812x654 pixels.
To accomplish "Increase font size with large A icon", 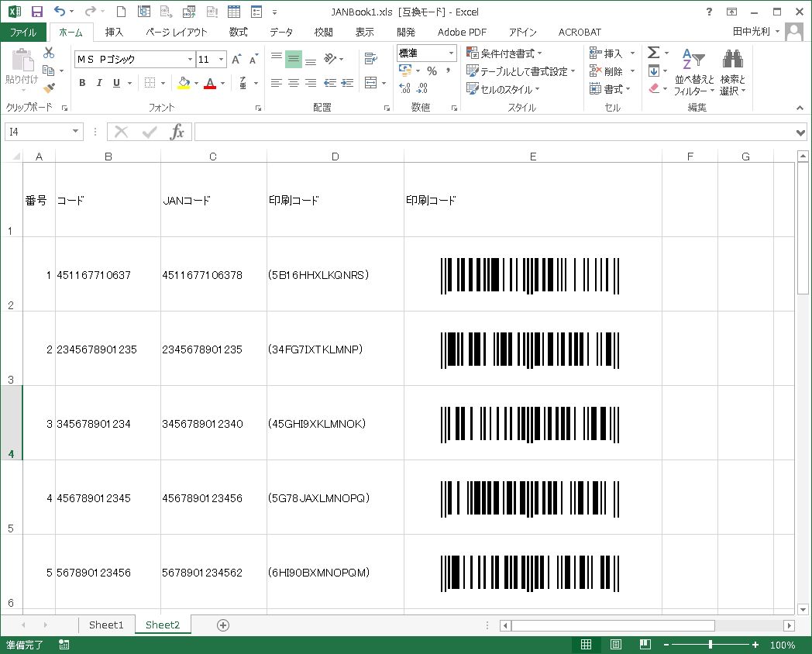I will 236,59.
